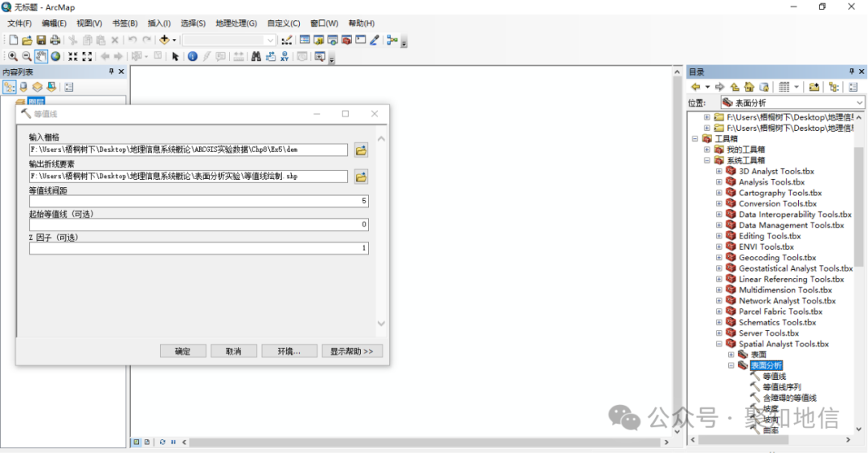Screen dimensions: 868x453
Task: Click map view horizontal scrollbar
Action: [x=425, y=443]
